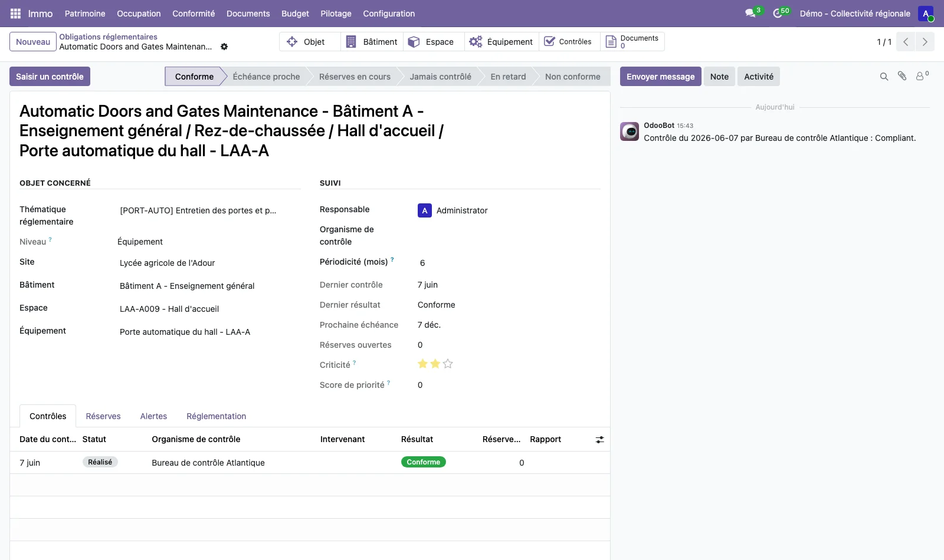The image size is (944, 560).
Task: Go to next record arrow
Action: click(x=925, y=42)
